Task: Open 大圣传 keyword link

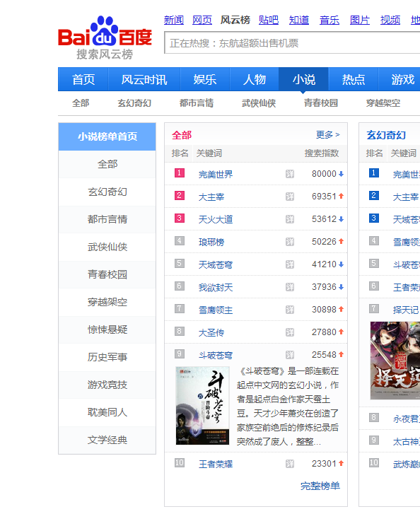Action: [x=211, y=332]
